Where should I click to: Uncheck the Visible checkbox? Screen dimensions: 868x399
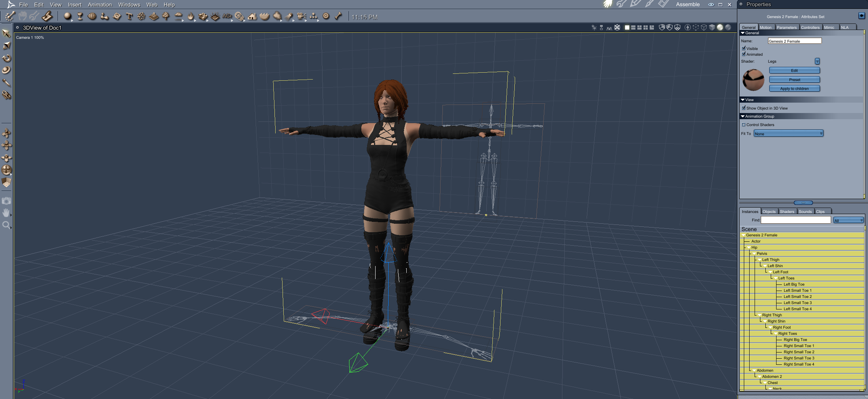(x=743, y=48)
